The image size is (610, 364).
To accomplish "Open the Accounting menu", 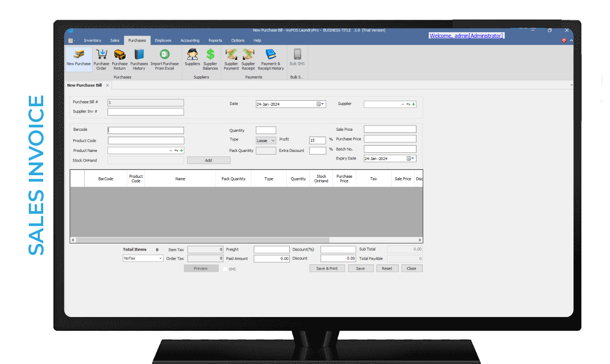I will pos(190,40).
